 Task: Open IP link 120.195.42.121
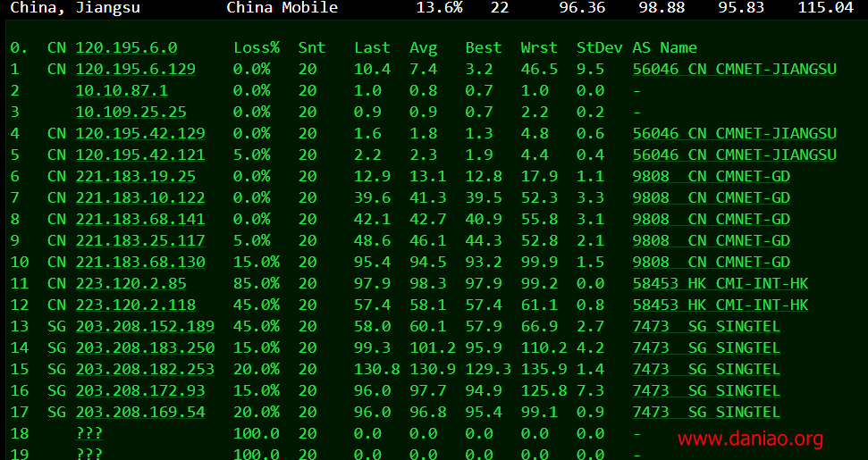tap(140, 155)
